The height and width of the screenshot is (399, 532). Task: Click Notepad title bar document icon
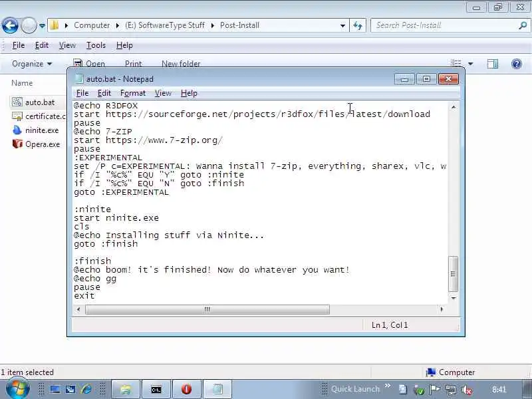78,79
